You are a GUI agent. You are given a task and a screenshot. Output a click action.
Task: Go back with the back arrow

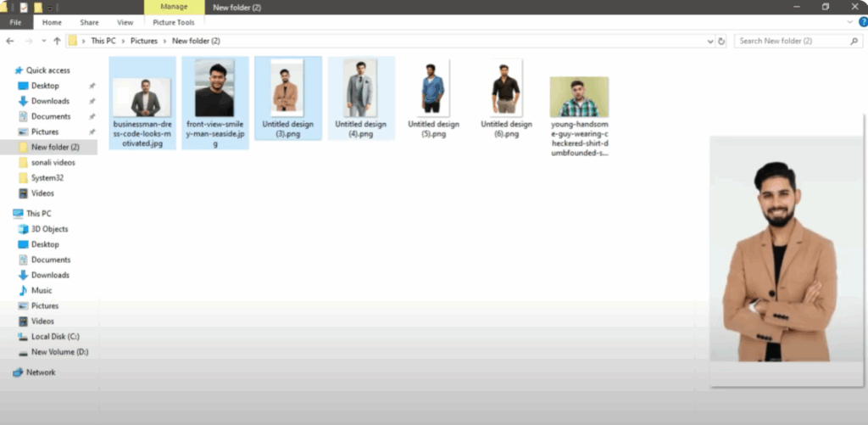pyautogui.click(x=10, y=41)
